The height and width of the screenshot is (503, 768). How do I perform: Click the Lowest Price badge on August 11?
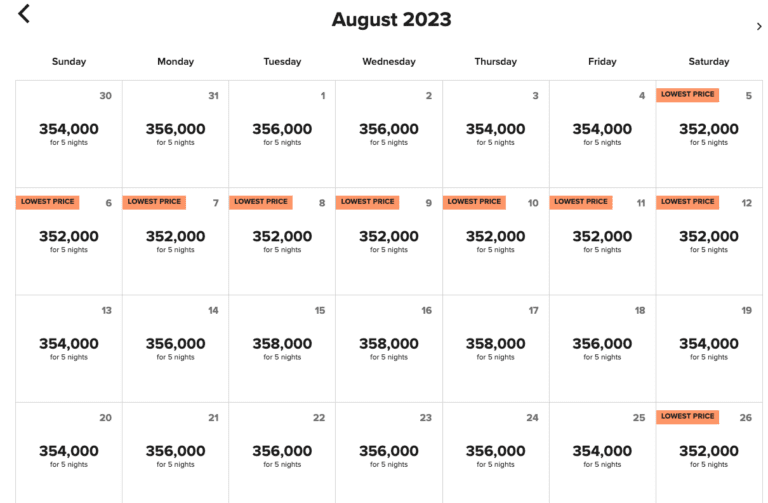click(x=581, y=202)
